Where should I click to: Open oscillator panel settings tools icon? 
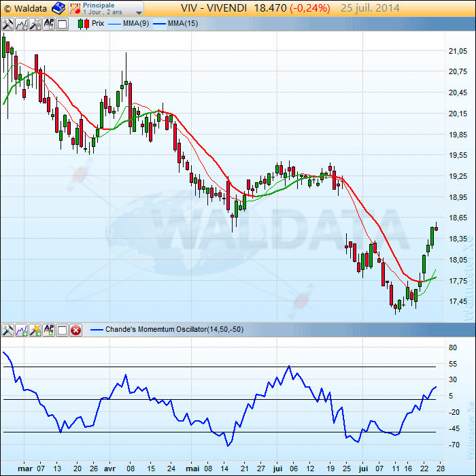pyautogui.click(x=7, y=330)
